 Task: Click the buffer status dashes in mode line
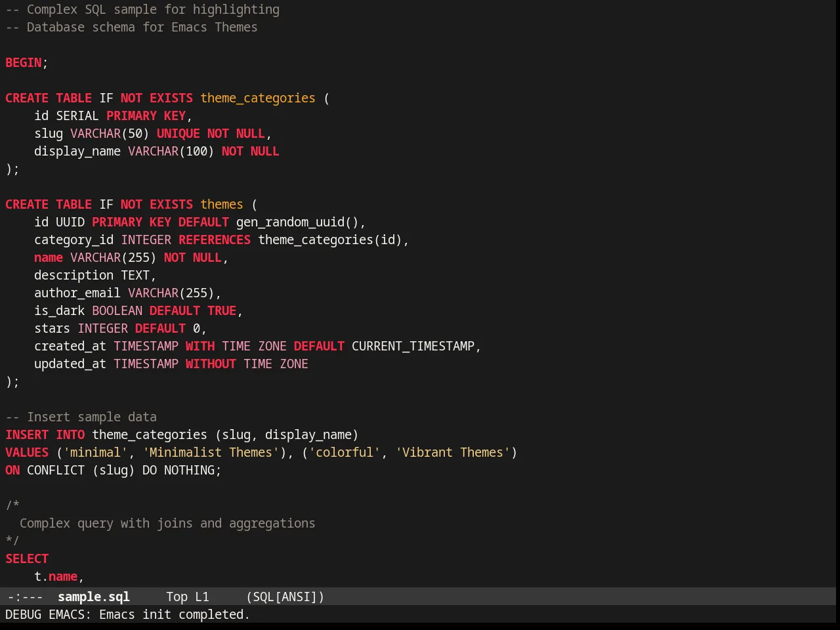coord(25,597)
